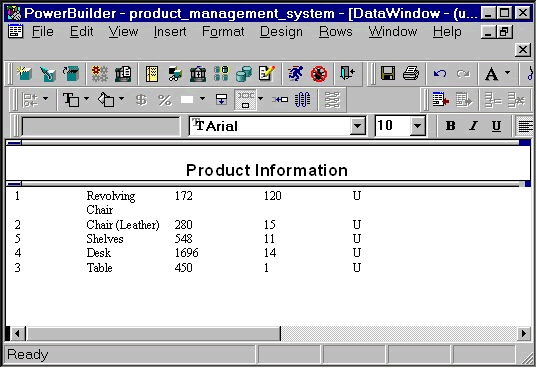This screenshot has height=368, width=537.
Task: Toggle the pressed layout preview button
Action: pyautogui.click(x=245, y=100)
